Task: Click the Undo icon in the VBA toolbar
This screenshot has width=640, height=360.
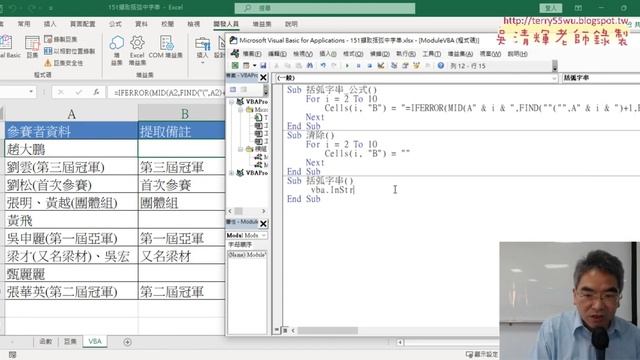Action: (x=323, y=66)
